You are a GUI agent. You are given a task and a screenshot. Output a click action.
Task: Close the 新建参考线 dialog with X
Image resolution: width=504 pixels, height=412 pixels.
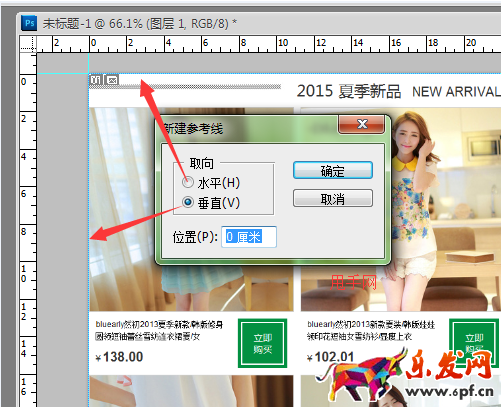(x=362, y=124)
